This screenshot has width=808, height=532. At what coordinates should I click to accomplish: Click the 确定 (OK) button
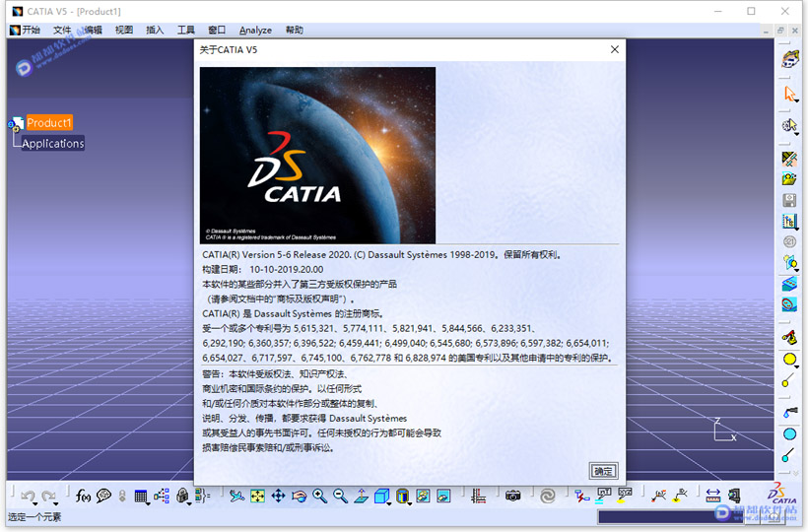[603, 471]
